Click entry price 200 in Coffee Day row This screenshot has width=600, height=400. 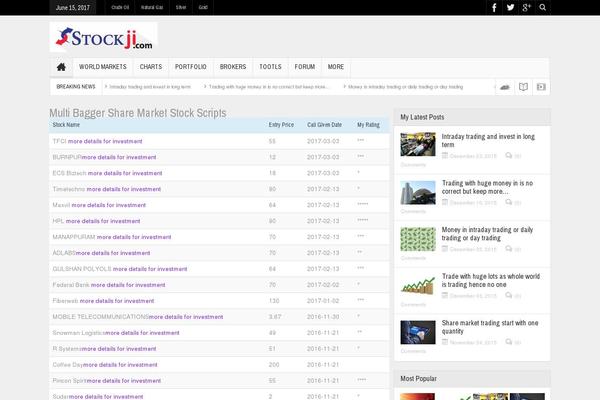(x=274, y=365)
